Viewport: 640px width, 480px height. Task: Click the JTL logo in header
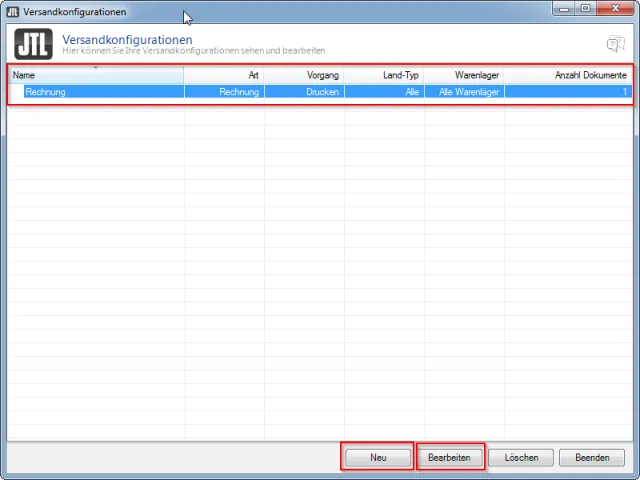tap(33, 44)
